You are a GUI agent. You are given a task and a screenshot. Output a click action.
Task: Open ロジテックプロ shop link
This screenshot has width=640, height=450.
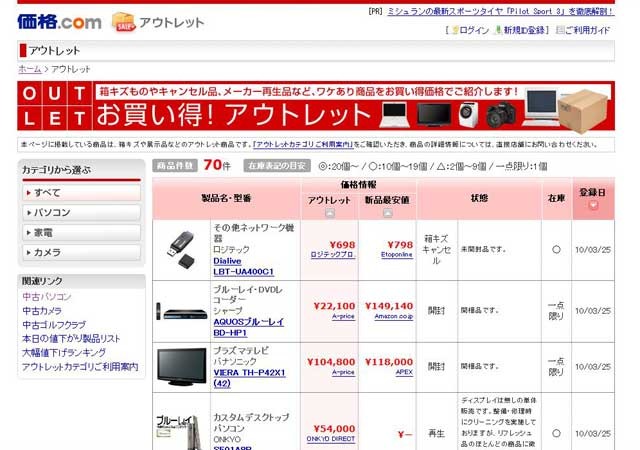(333, 254)
